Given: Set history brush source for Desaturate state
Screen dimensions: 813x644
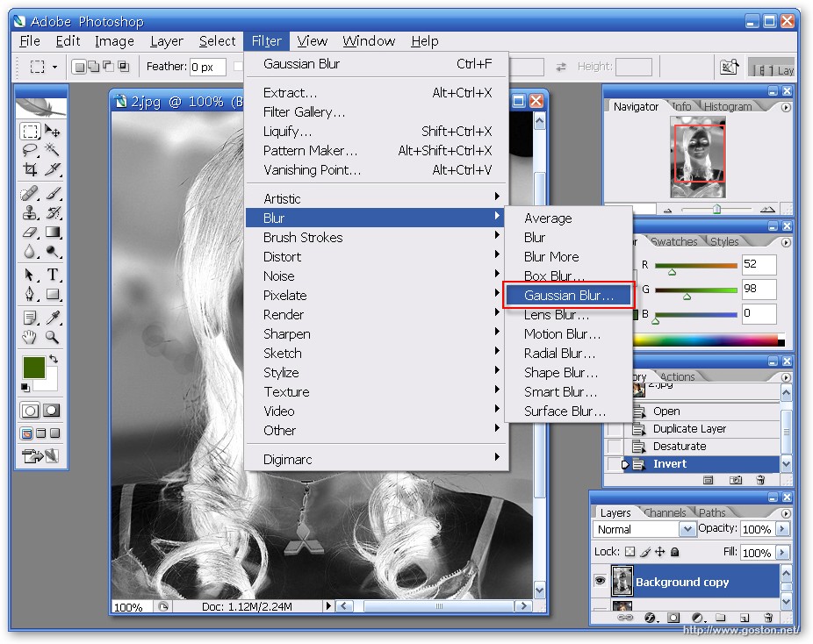Looking at the screenshot, I should coord(615,446).
